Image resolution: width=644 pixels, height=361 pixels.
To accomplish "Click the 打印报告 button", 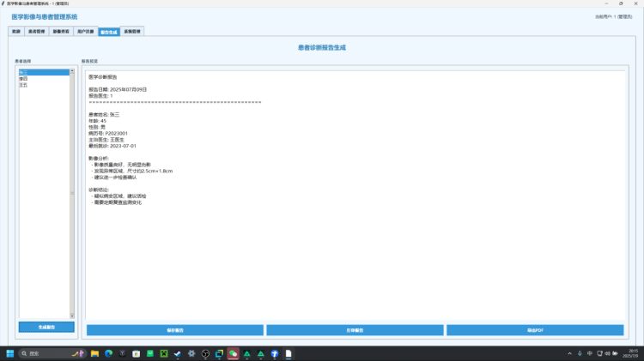I will pos(355,330).
